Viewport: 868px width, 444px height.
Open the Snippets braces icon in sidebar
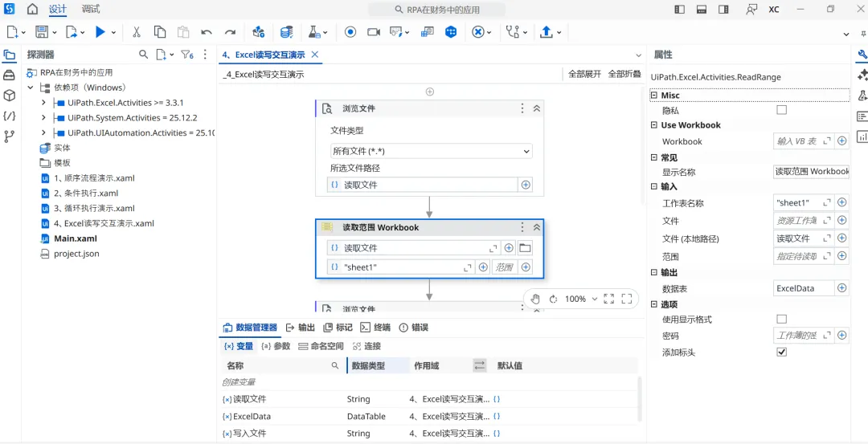tap(9, 116)
